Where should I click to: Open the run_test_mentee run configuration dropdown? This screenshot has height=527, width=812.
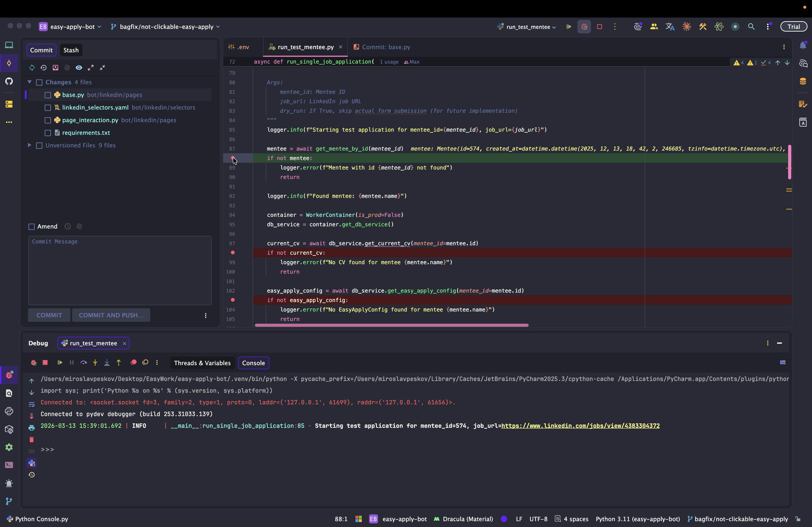[527, 27]
